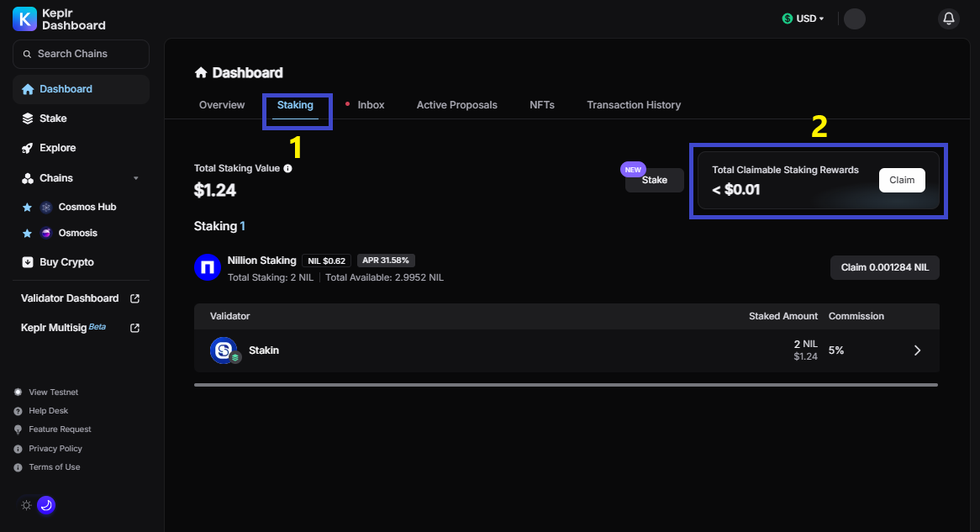
Task: Switch to light mode sun icon
Action: (x=26, y=505)
